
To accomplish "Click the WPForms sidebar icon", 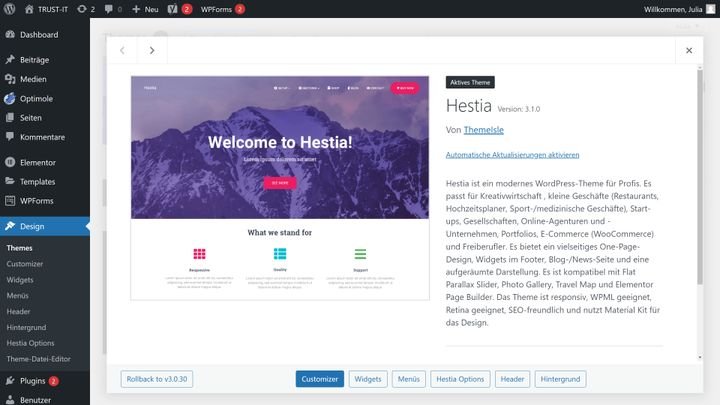I will point(10,201).
